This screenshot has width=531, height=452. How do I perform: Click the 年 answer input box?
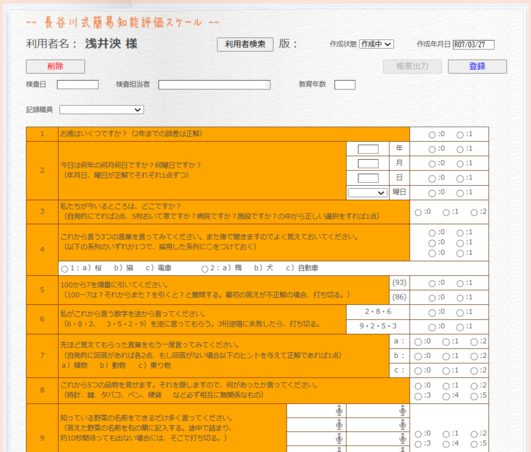[368, 149]
